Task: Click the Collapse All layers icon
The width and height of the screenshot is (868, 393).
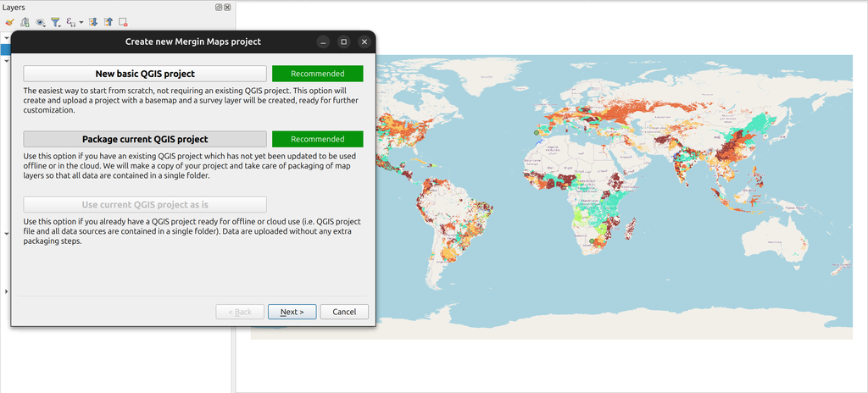Action: [x=108, y=22]
